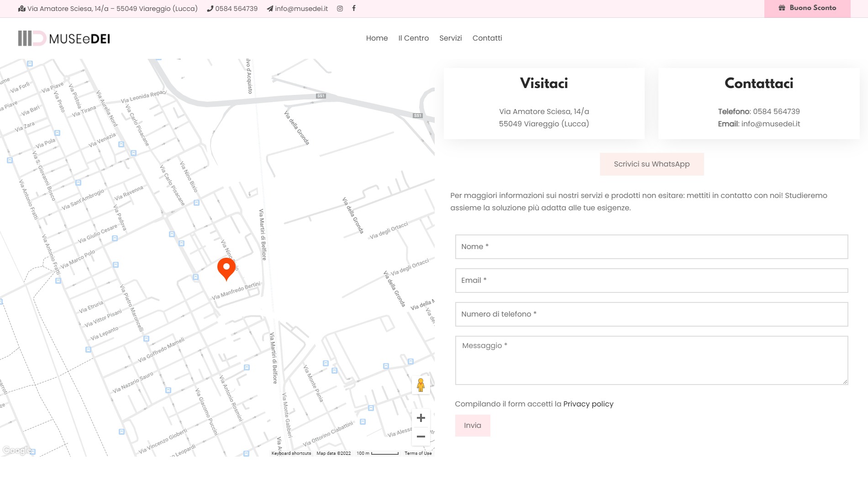Open the Home menu item

coord(377,38)
